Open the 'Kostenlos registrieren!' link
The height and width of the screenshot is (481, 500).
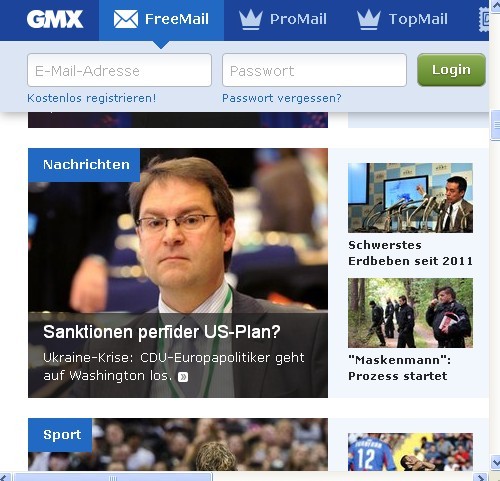(92, 98)
